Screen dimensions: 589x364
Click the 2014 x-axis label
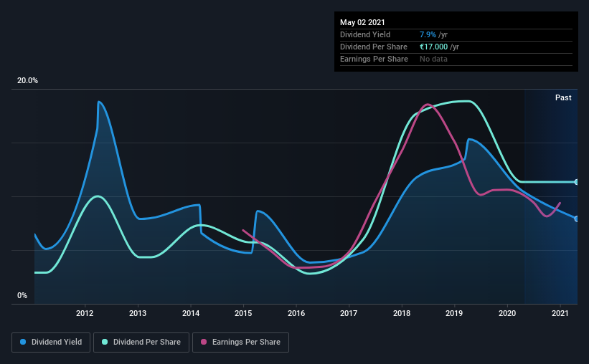[x=191, y=313]
